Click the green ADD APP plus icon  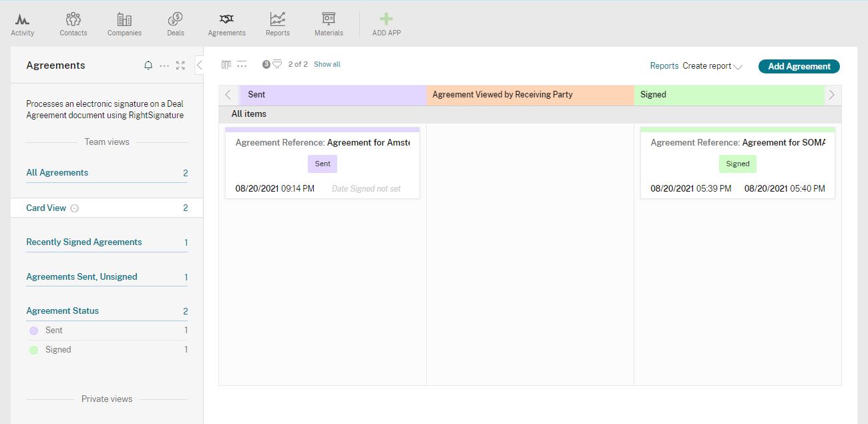[386, 19]
